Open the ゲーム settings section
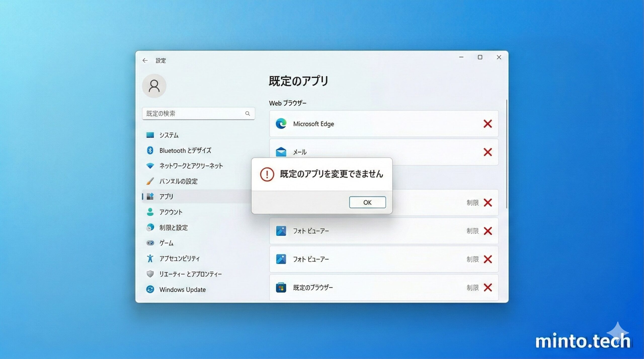This screenshot has width=644, height=359. (x=166, y=243)
